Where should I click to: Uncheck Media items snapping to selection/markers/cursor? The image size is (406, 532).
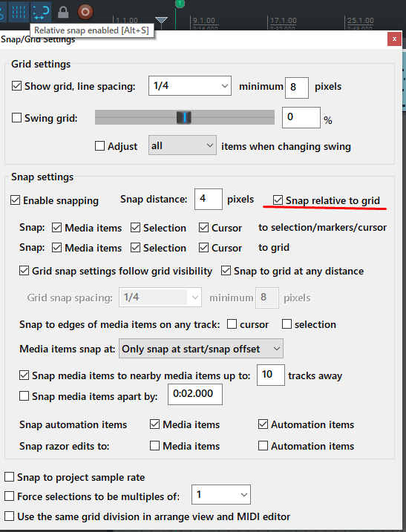[56, 227]
